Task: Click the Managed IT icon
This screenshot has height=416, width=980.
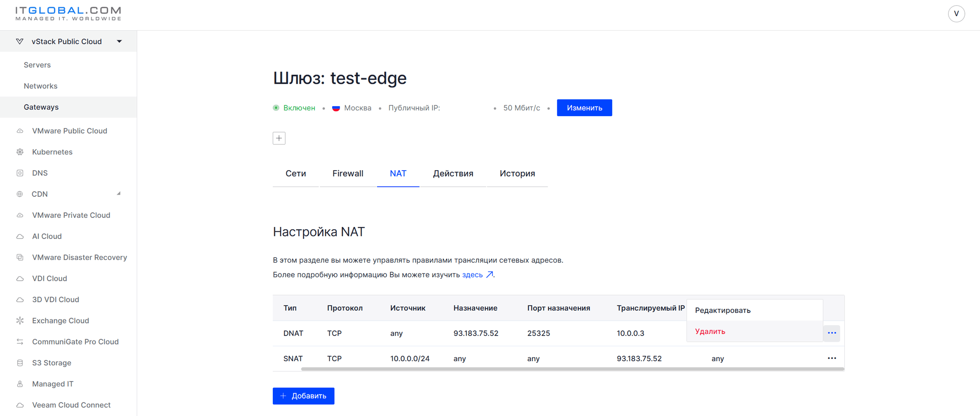Action: tap(20, 384)
